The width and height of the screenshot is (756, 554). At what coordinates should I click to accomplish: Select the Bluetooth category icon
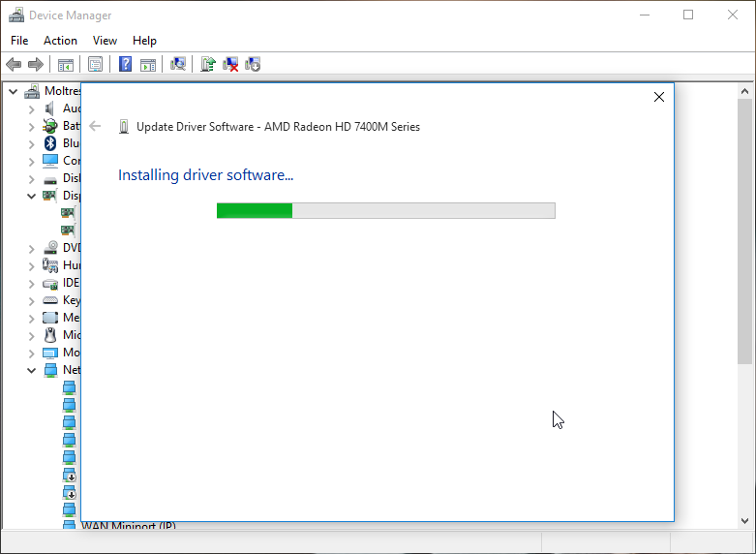click(50, 143)
